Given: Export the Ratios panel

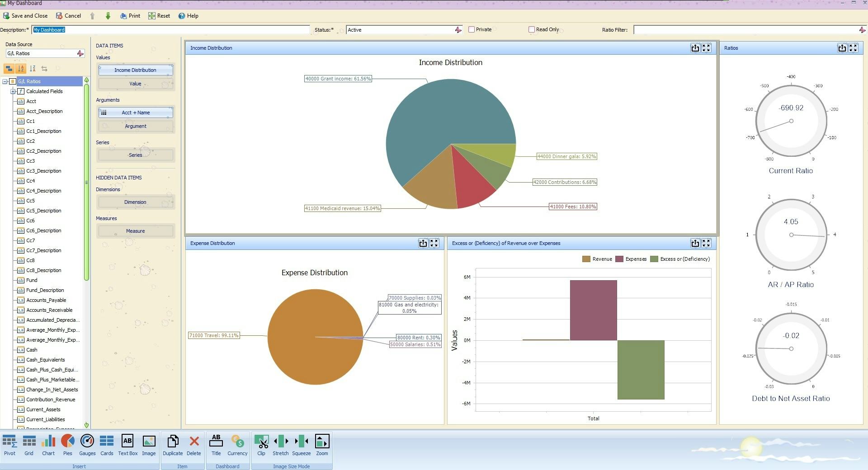Looking at the screenshot, I should click(842, 48).
